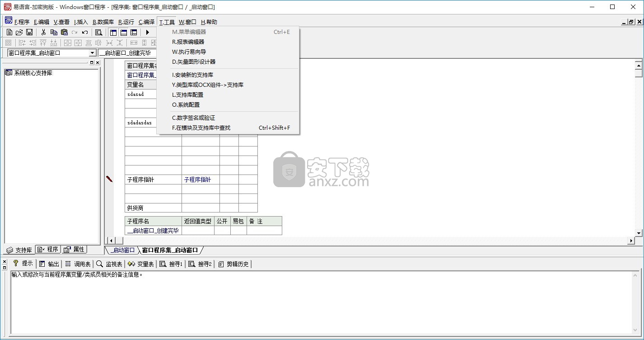Click the align left edges icon
This screenshot has height=340, width=644.
click(22, 42)
